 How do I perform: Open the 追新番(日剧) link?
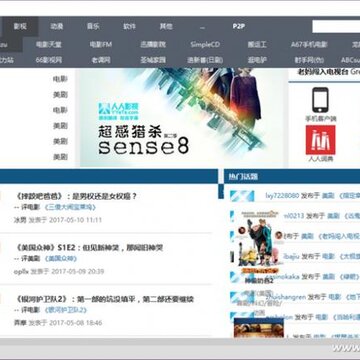(205, 60)
